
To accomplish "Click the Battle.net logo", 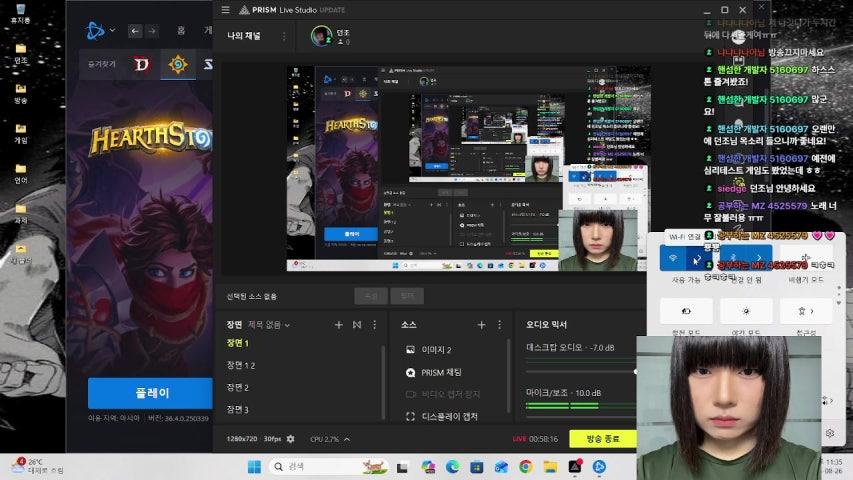I will [x=95, y=30].
